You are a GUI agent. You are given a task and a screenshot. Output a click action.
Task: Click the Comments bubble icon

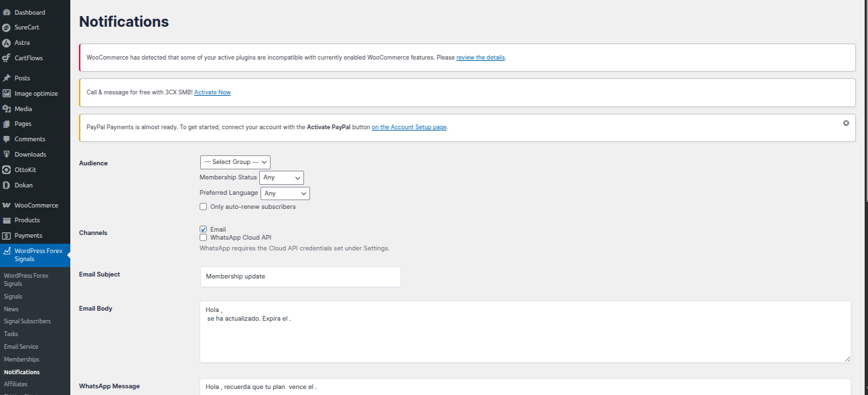pos(7,139)
